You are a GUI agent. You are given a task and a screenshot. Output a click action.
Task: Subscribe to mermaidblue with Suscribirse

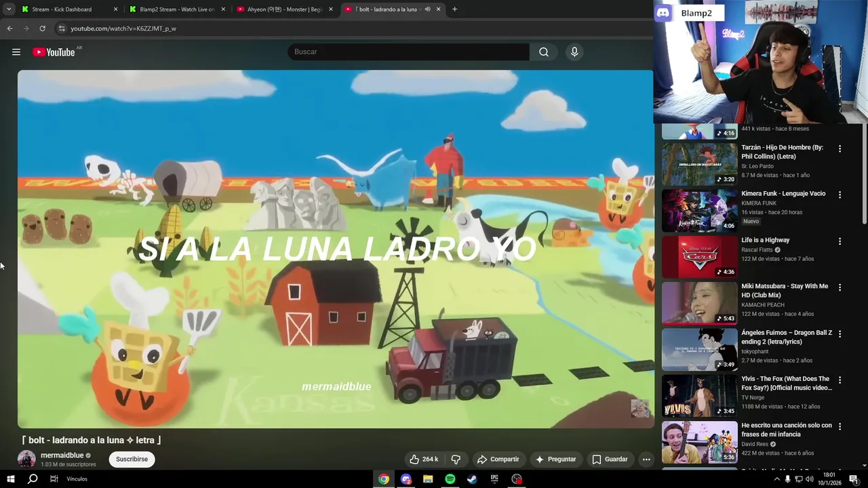click(132, 460)
